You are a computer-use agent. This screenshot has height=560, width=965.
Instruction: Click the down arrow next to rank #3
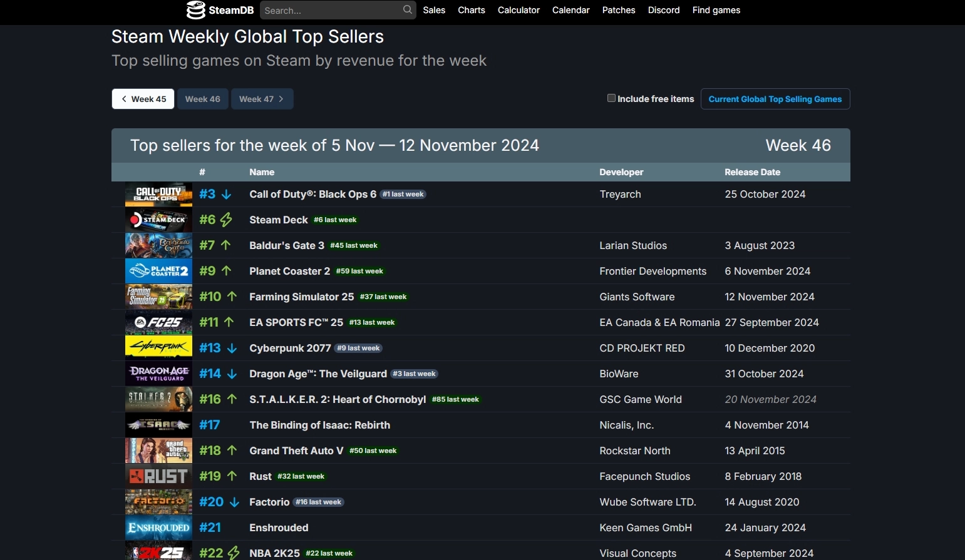point(227,195)
